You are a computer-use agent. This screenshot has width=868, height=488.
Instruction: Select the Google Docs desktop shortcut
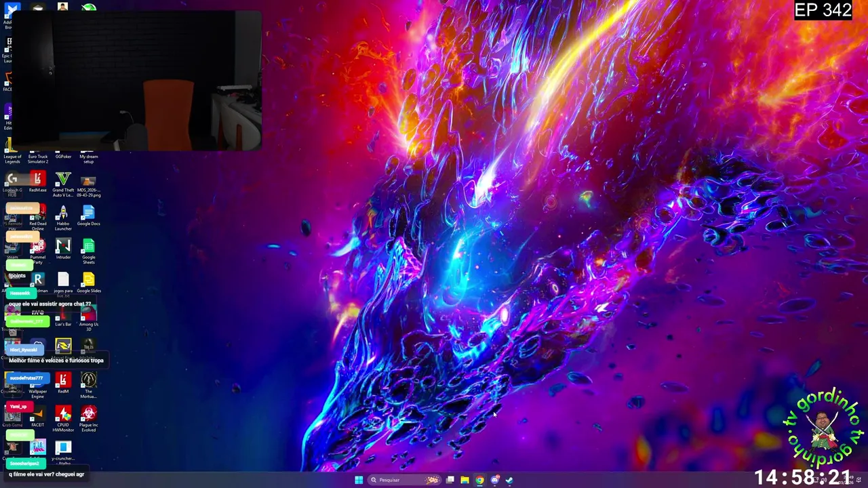pos(89,216)
